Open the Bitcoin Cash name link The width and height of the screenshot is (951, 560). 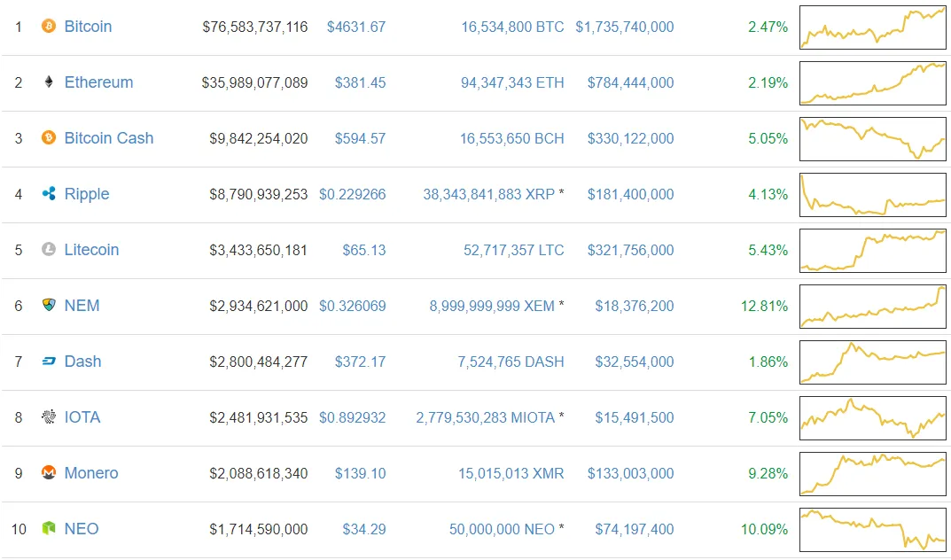coord(109,138)
